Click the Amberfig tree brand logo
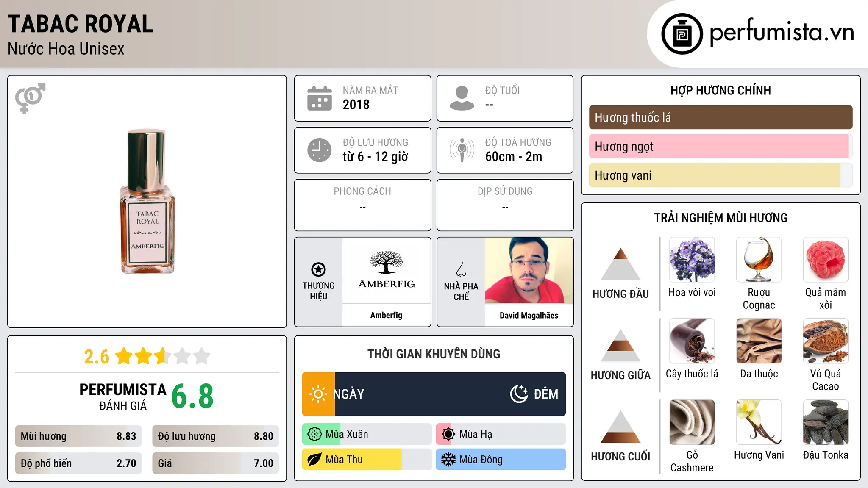 386,270
